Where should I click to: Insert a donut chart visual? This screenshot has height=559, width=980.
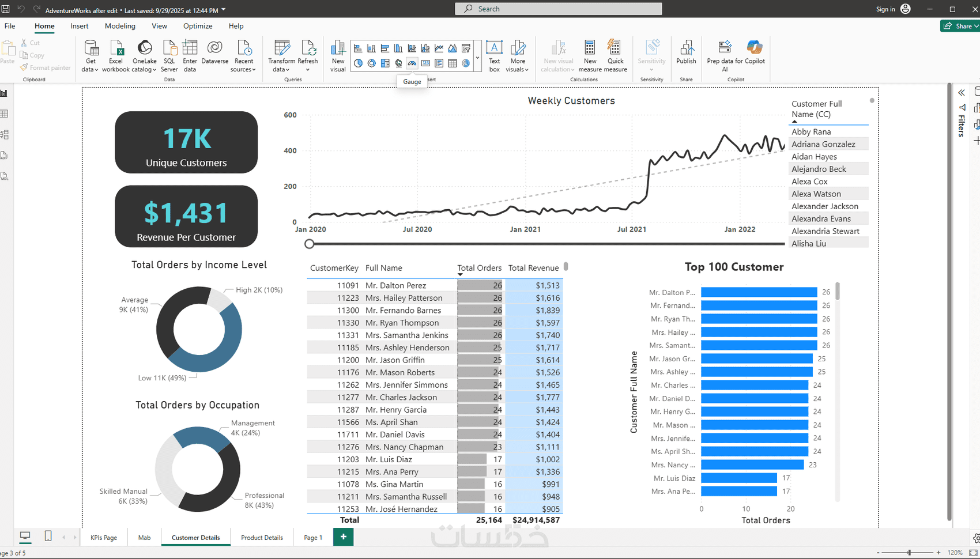click(x=371, y=63)
